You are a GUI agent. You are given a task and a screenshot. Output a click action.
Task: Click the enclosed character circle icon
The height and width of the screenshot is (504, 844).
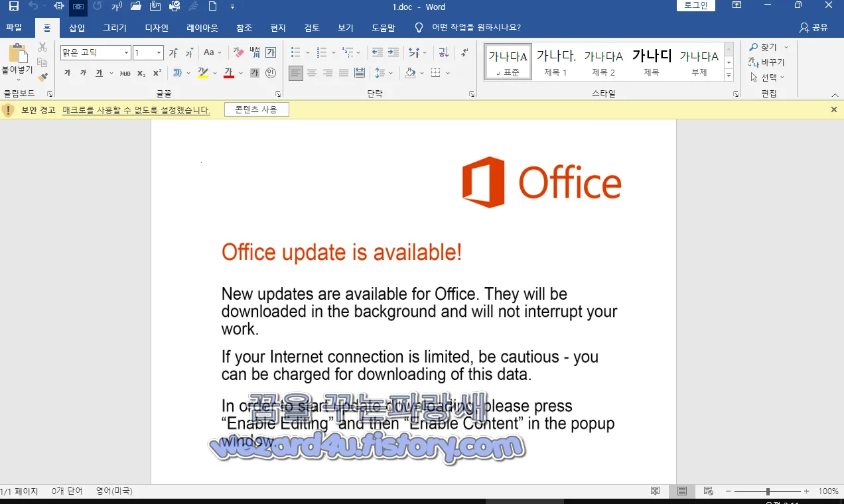point(271,73)
